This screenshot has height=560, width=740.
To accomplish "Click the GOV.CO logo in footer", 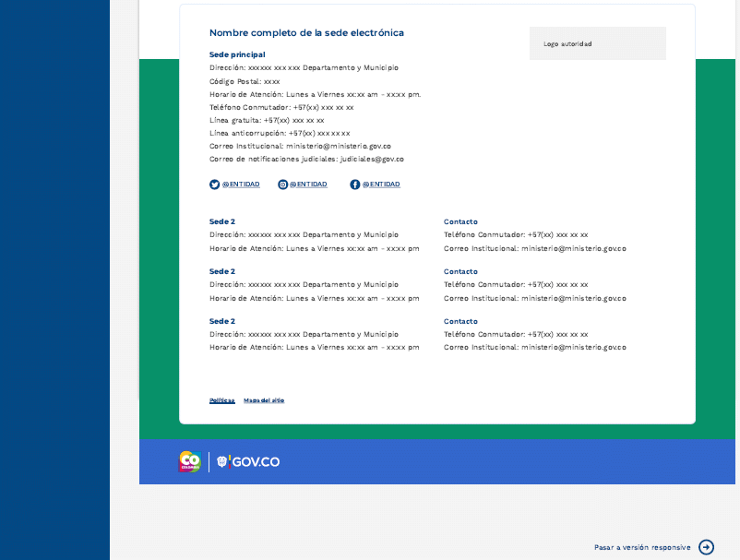I will tap(248, 461).
